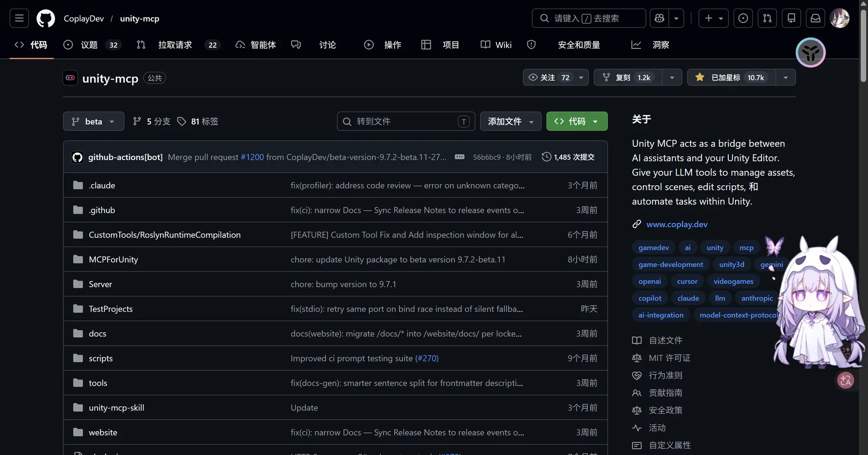Click the scale icon beside MIT 许可证
The height and width of the screenshot is (455, 868).
click(637, 358)
